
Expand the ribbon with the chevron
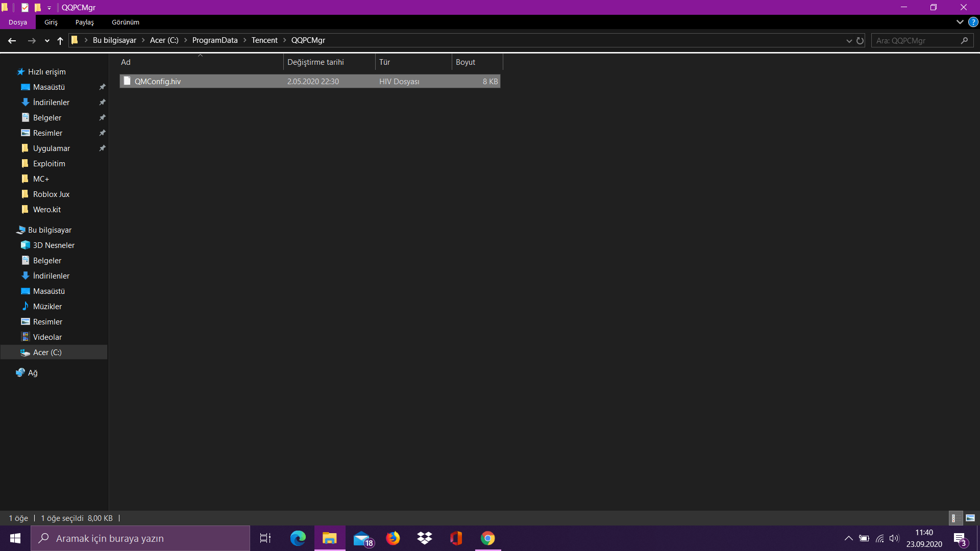[960, 22]
